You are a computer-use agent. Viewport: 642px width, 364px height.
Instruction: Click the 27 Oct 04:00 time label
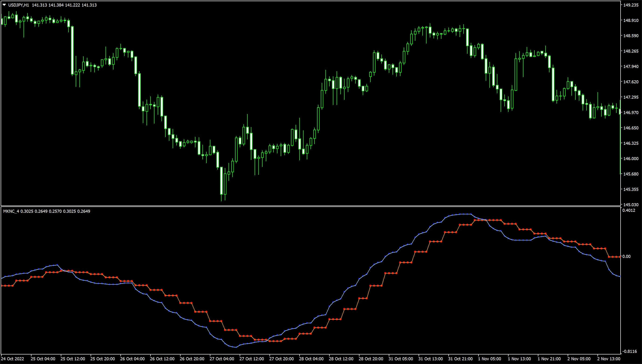click(222, 359)
